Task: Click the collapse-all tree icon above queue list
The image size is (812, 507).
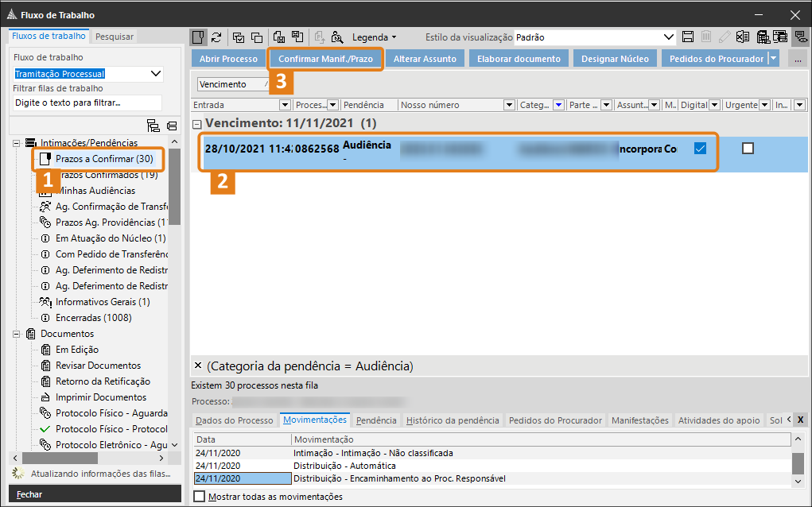Action: pyautogui.click(x=172, y=126)
